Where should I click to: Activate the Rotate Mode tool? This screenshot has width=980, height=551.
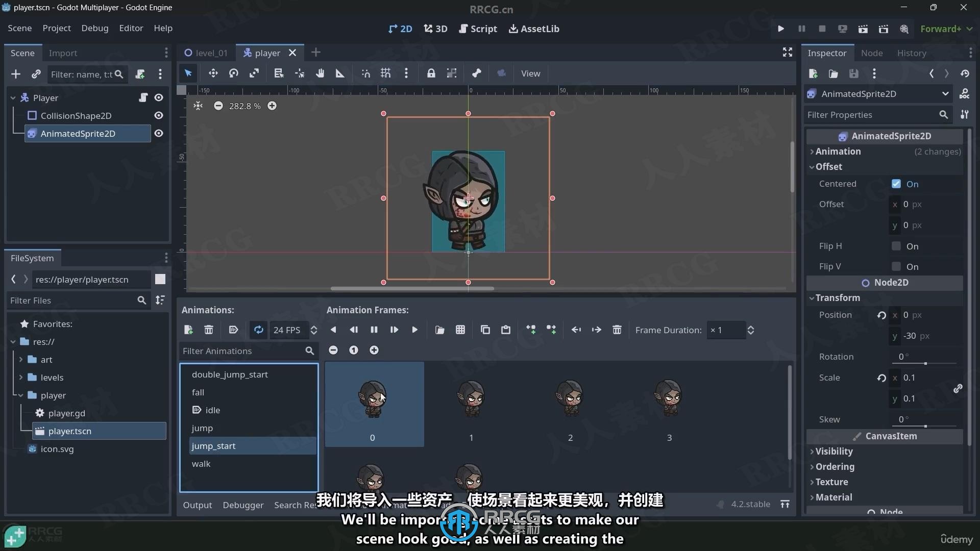pyautogui.click(x=234, y=73)
